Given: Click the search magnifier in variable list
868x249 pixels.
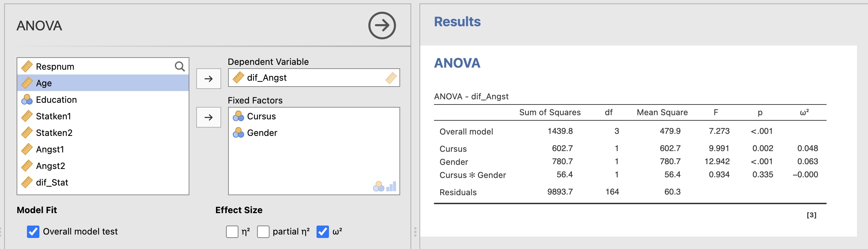Looking at the screenshot, I should [180, 66].
